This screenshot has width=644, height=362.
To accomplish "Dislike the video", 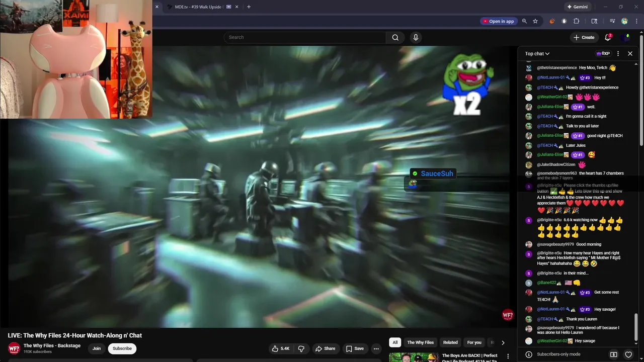I will [301, 348].
